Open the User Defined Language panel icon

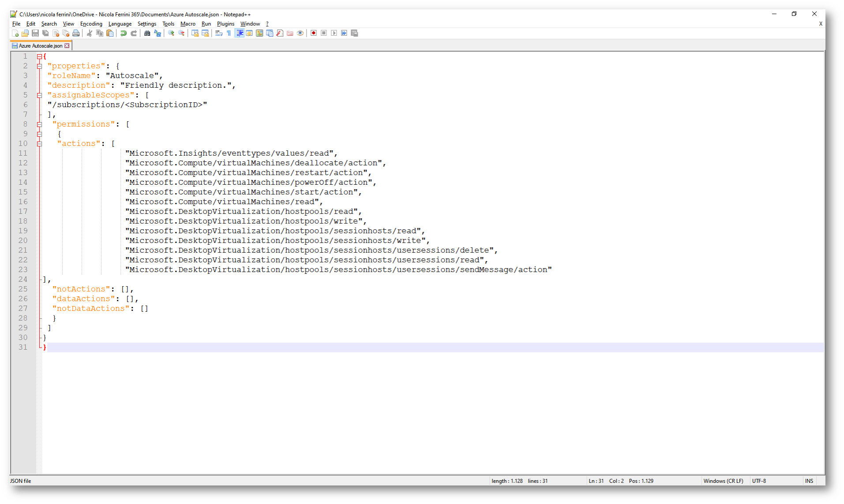pos(249,33)
